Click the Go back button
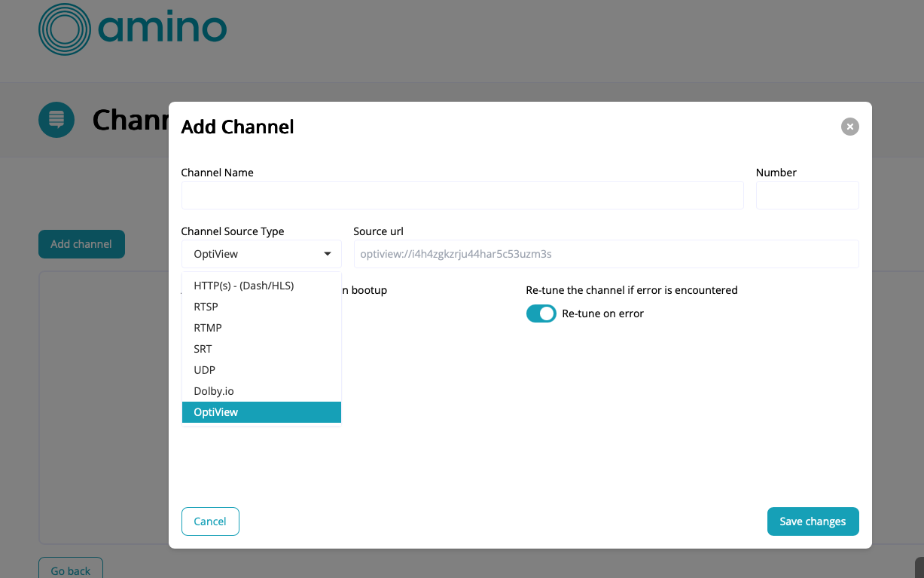 point(71,569)
